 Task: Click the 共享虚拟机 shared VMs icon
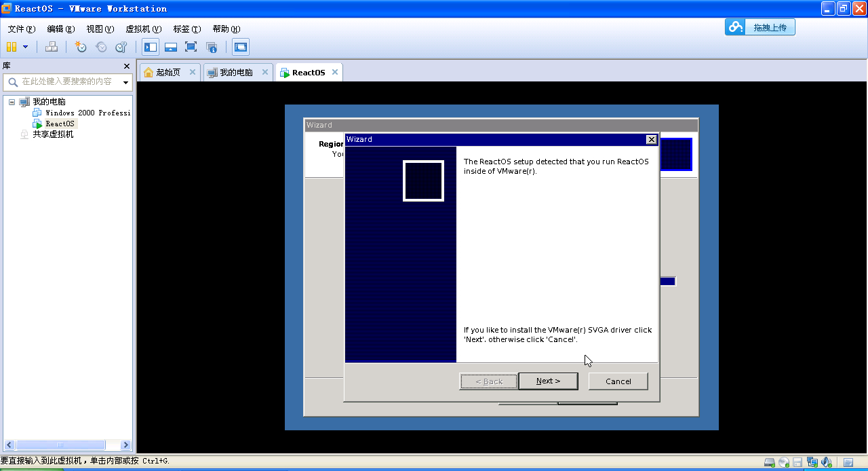[25, 134]
